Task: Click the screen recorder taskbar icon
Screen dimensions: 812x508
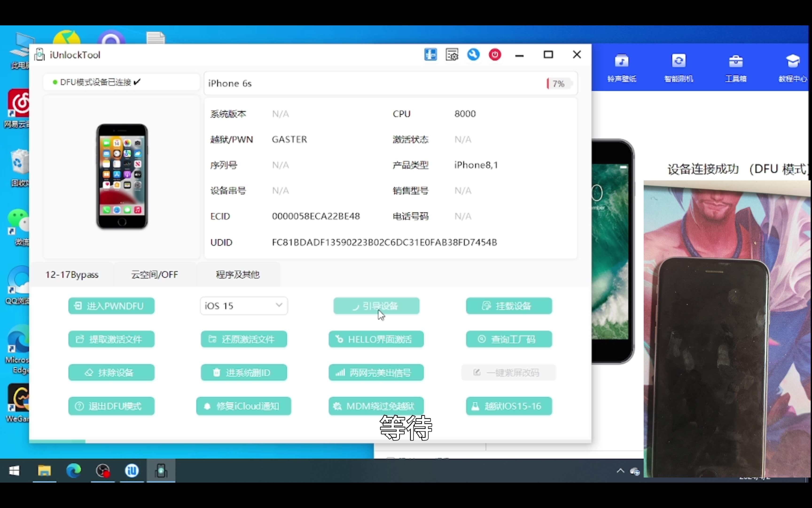Action: 103,470
